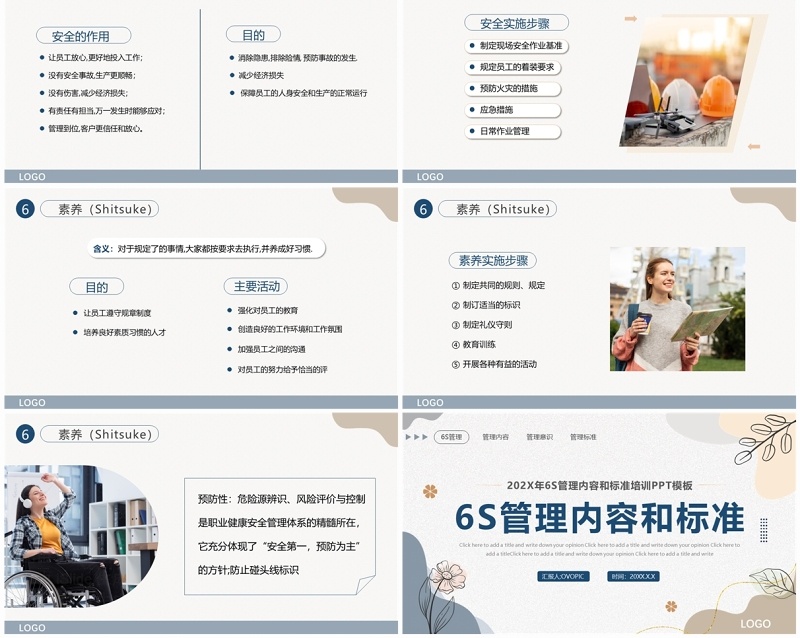Select the 制定现场安全作业基准 step

(x=514, y=46)
